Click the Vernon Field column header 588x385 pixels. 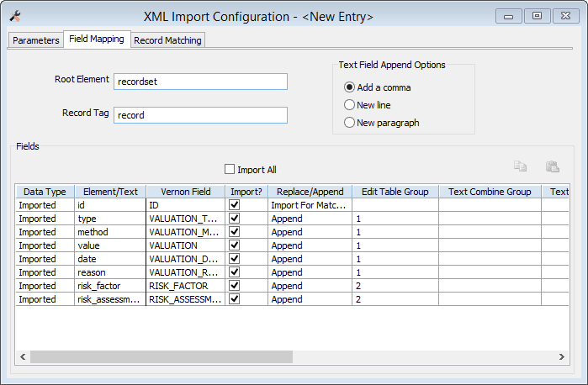click(x=186, y=192)
